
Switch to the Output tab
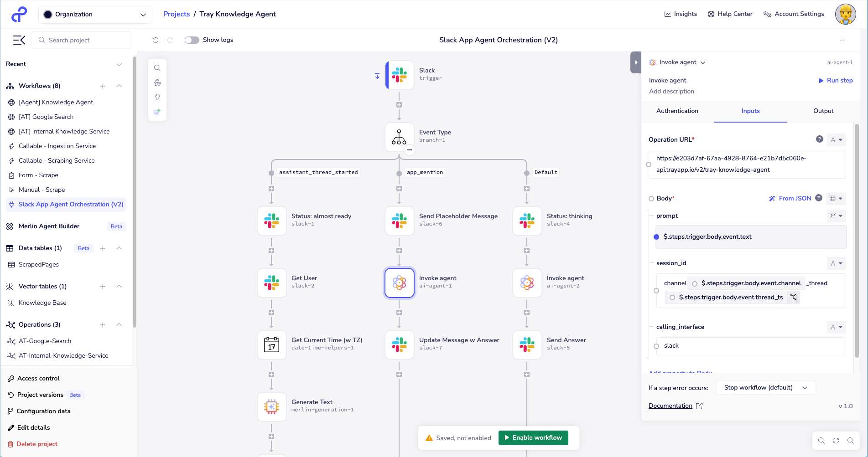tap(823, 111)
